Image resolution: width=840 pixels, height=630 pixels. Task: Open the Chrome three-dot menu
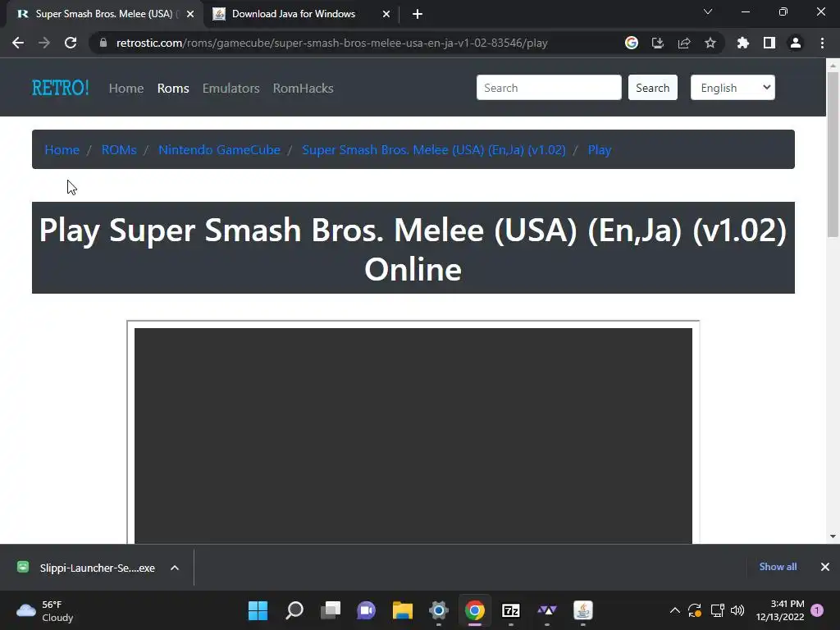822,43
